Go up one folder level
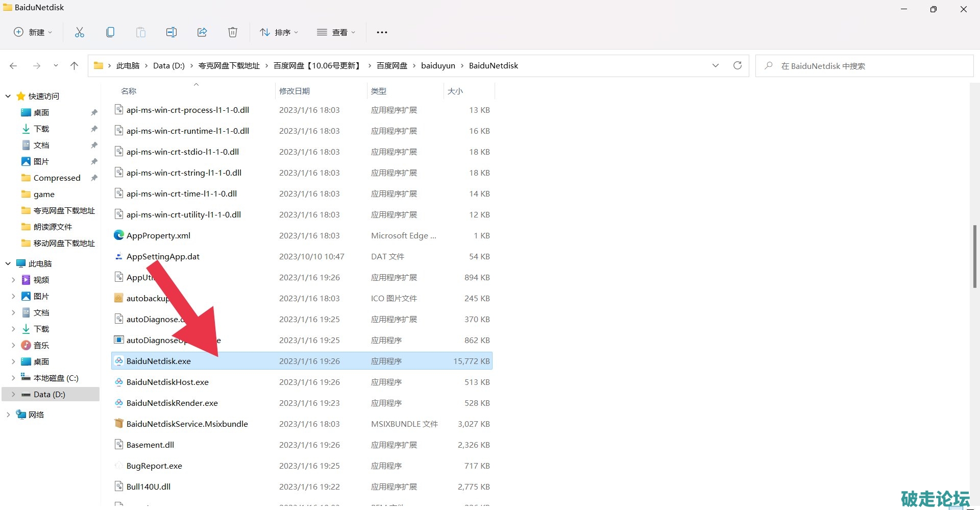Viewport: 980px width, 510px height. (x=75, y=65)
